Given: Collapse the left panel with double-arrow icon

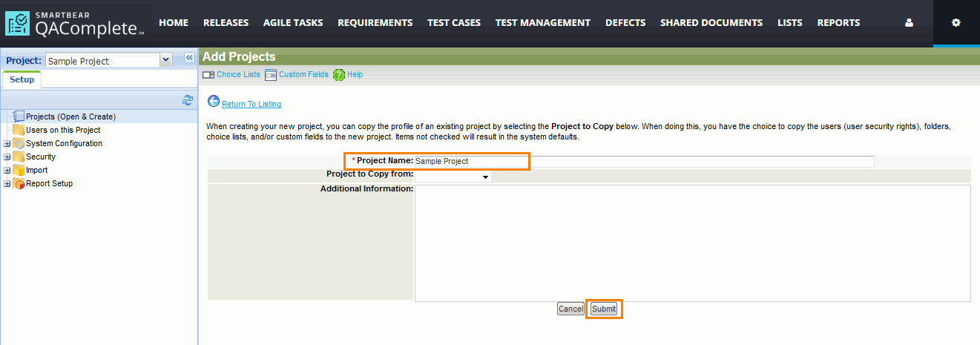Looking at the screenshot, I should pos(188,58).
